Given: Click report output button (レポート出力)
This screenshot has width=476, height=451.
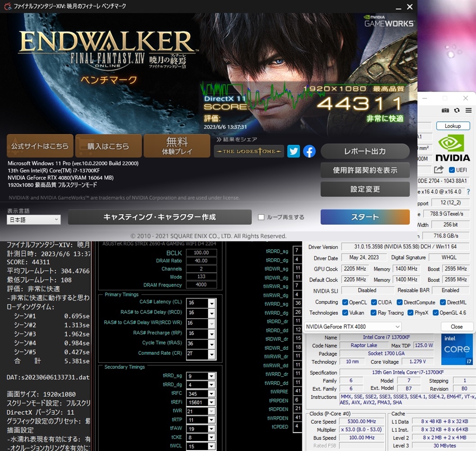Looking at the screenshot, I should click(365, 151).
